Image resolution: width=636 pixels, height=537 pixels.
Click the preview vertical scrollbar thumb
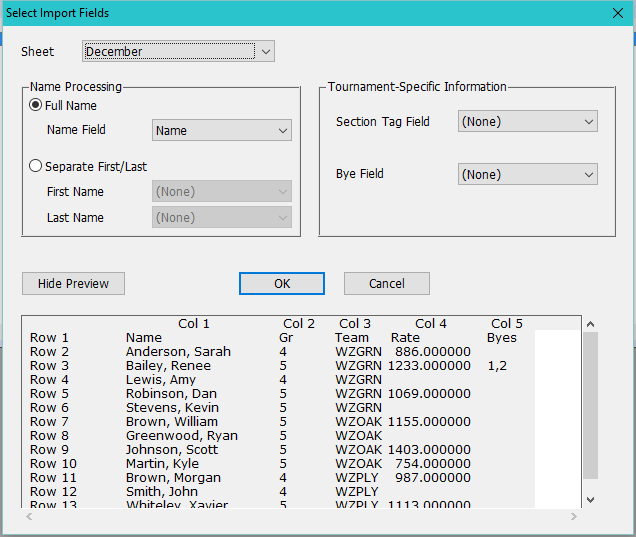point(590,405)
